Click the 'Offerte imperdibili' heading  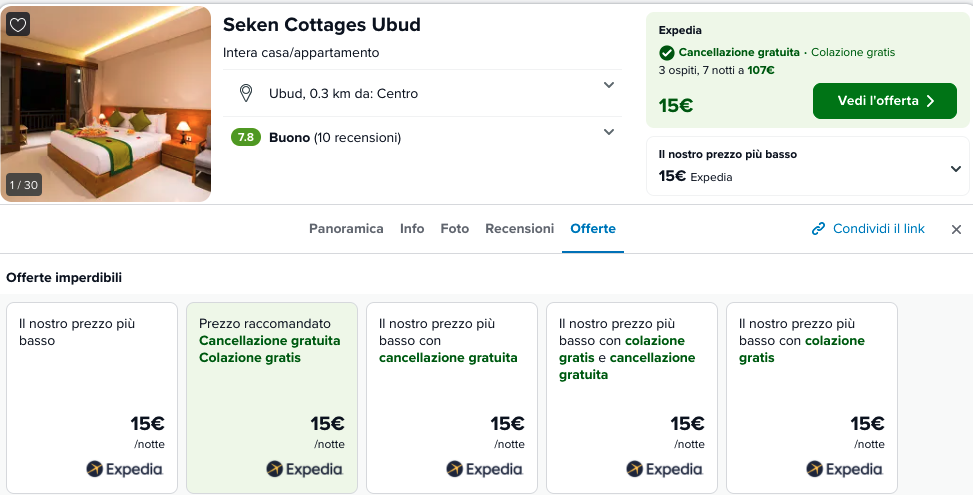click(x=64, y=277)
